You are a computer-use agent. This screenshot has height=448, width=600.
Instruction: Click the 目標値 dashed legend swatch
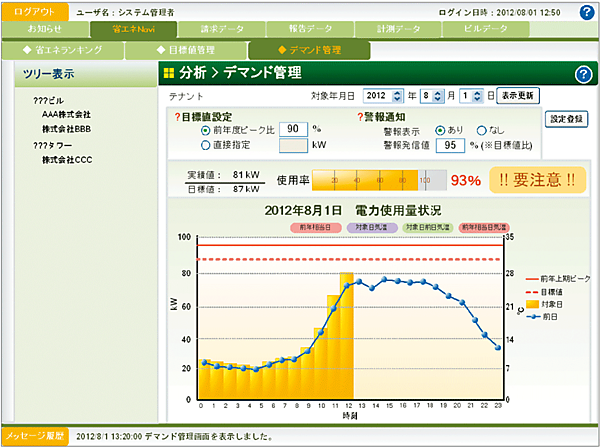pyautogui.click(x=532, y=292)
